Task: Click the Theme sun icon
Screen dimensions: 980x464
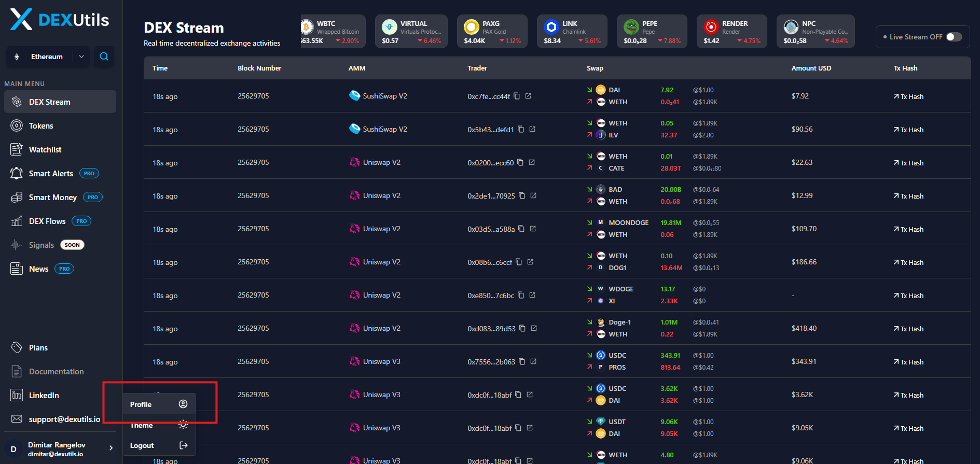Action: pos(183,425)
